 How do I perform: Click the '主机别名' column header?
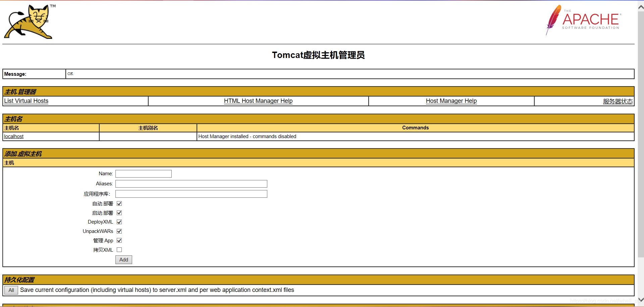click(x=148, y=128)
